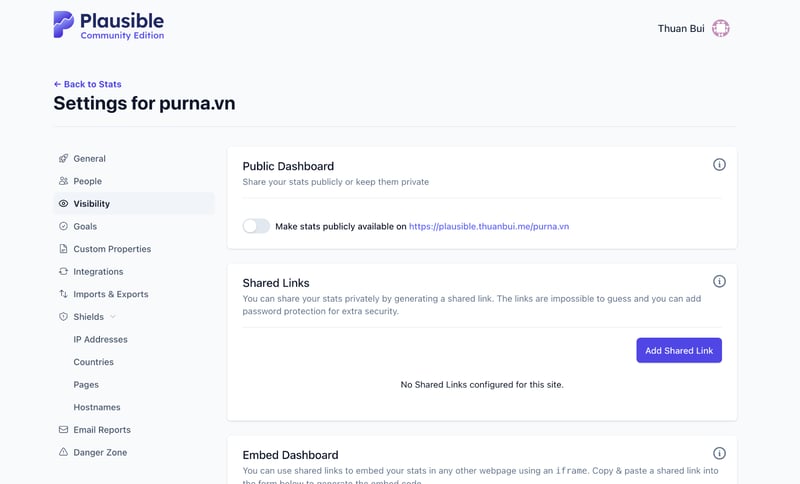Collapse the Shields section chevron
The width and height of the screenshot is (800, 484).
coord(112,317)
